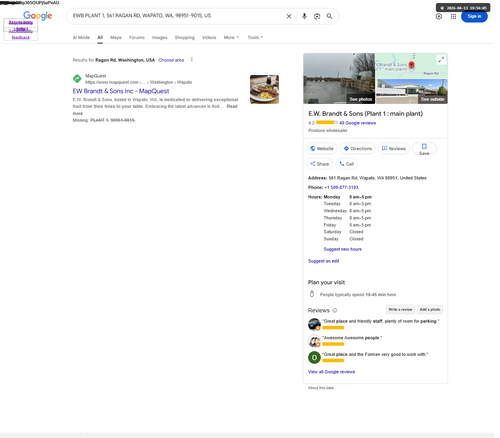The image size is (500, 438).
Task: Click feedback link at top left
Action: (x=21, y=38)
